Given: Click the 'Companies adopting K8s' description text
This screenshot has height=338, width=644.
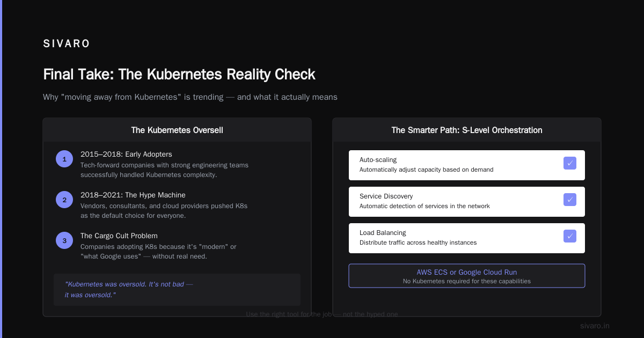Looking at the screenshot, I should click(158, 252).
